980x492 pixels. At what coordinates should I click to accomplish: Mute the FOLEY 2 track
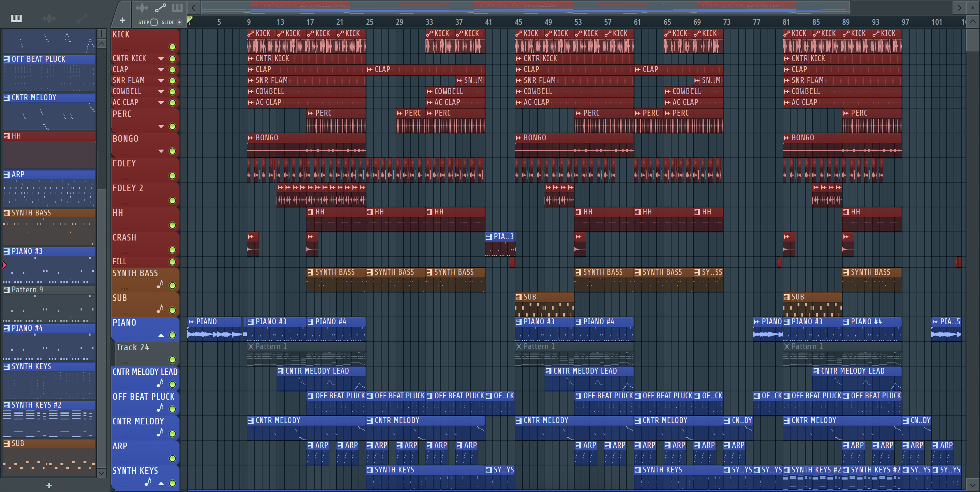(172, 200)
